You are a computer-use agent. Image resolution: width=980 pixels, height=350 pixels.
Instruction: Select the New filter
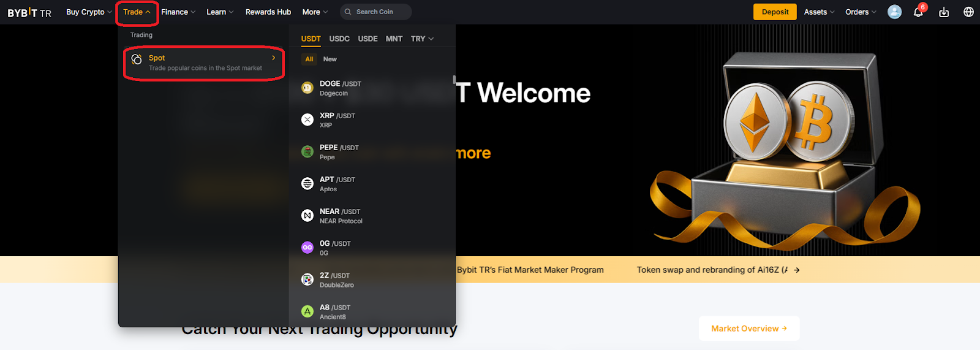(330, 59)
